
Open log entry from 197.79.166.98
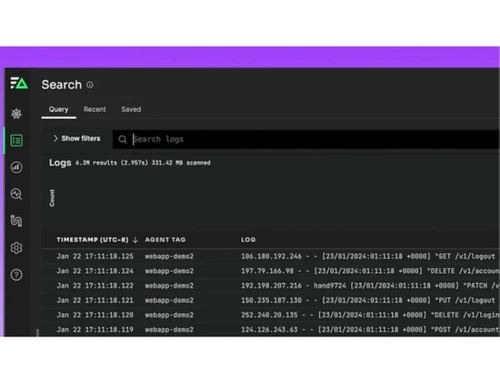pos(370,271)
